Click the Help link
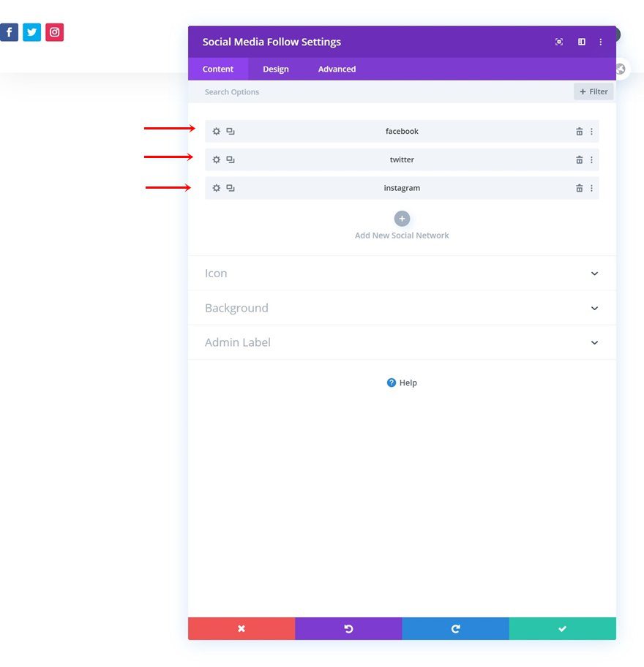 [x=408, y=383]
